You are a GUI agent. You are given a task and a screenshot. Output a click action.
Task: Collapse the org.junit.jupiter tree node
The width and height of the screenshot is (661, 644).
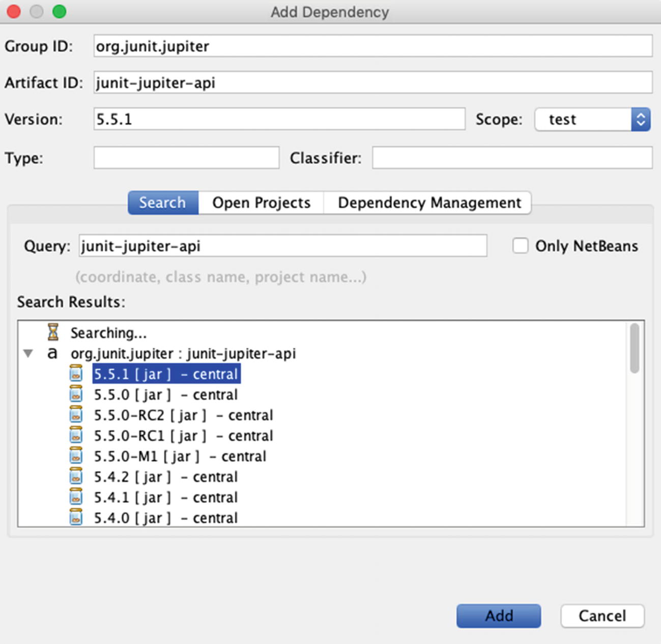pyautogui.click(x=28, y=353)
